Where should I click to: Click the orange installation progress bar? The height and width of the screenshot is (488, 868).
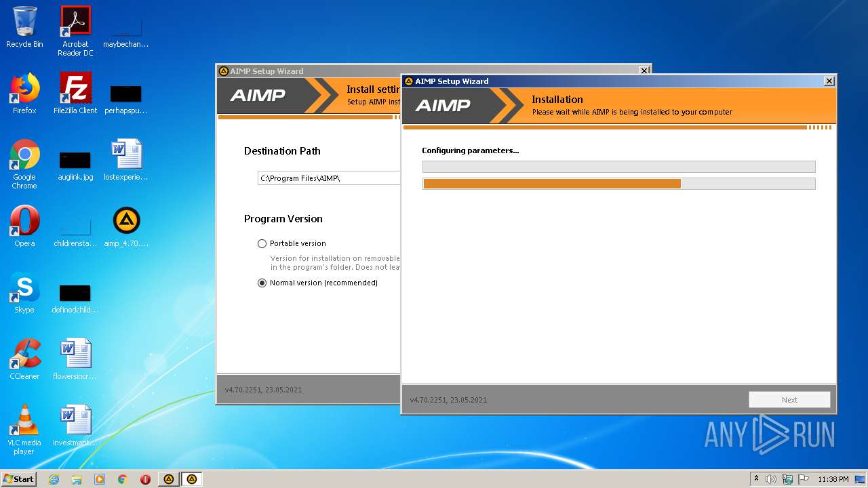[x=618, y=184]
